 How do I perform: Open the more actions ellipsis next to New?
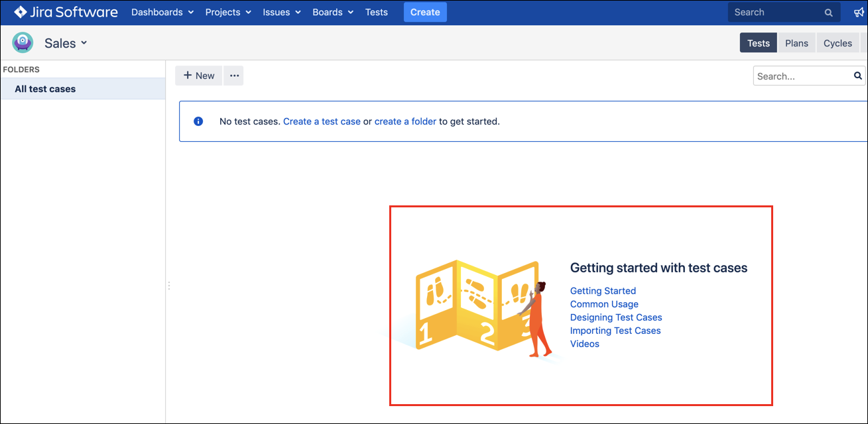click(233, 75)
